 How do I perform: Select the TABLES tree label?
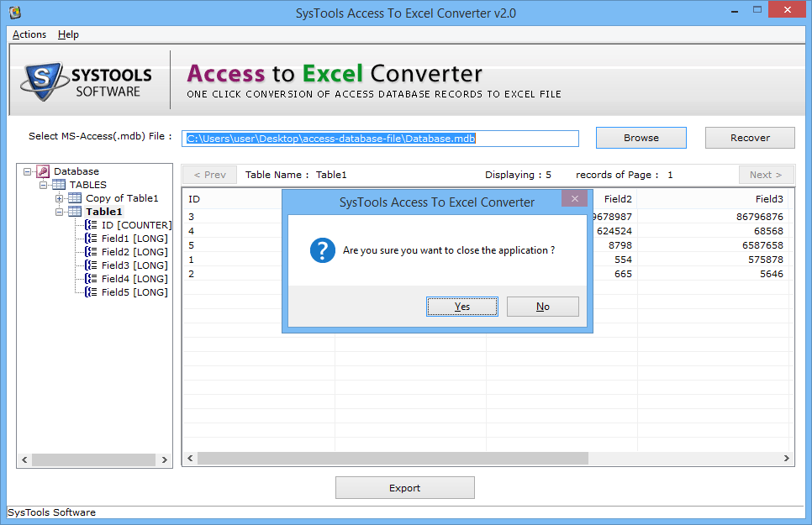tap(88, 185)
